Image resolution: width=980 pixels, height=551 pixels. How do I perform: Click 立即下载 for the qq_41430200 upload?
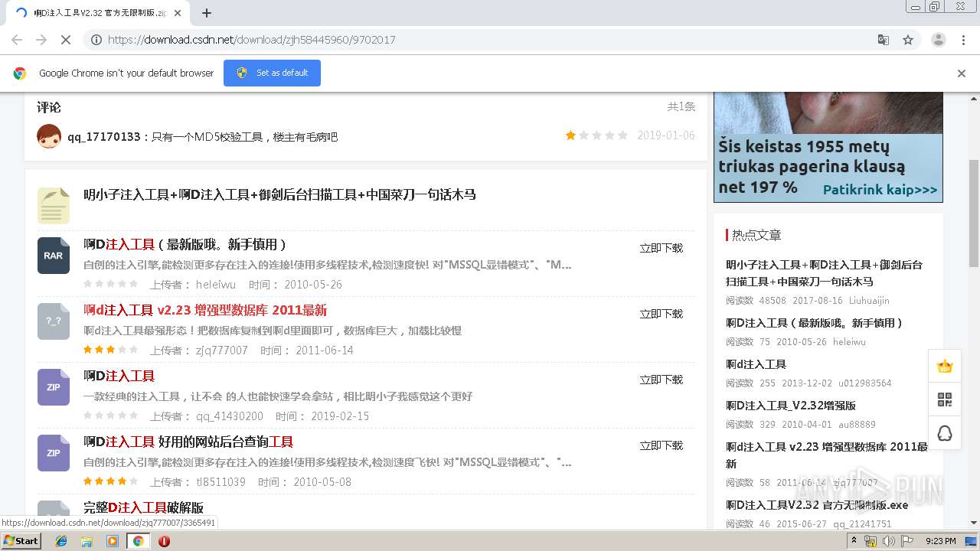pos(661,380)
